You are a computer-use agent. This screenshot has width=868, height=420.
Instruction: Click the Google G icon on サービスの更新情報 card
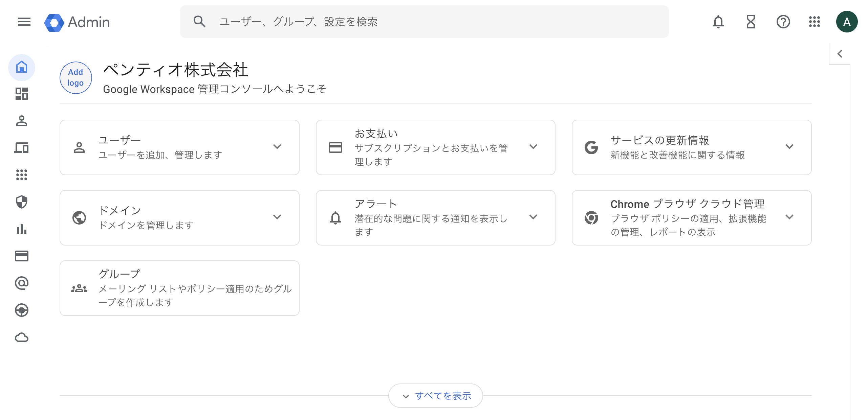[x=591, y=147]
